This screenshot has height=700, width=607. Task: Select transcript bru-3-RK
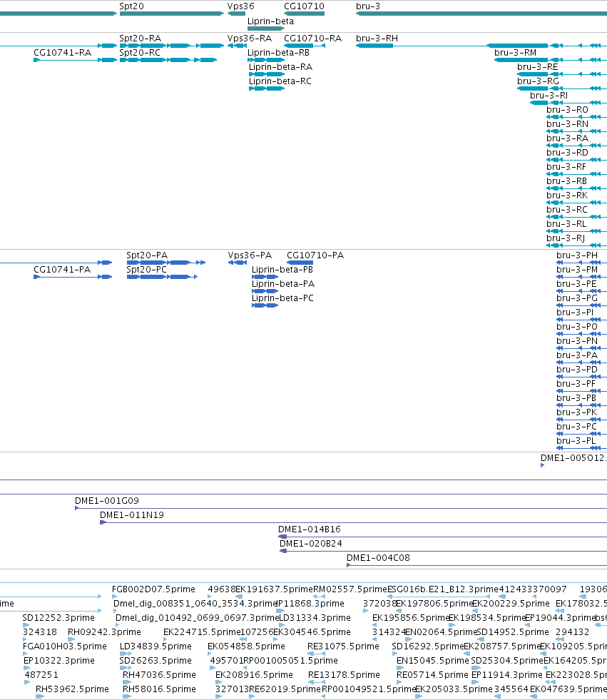point(576,203)
